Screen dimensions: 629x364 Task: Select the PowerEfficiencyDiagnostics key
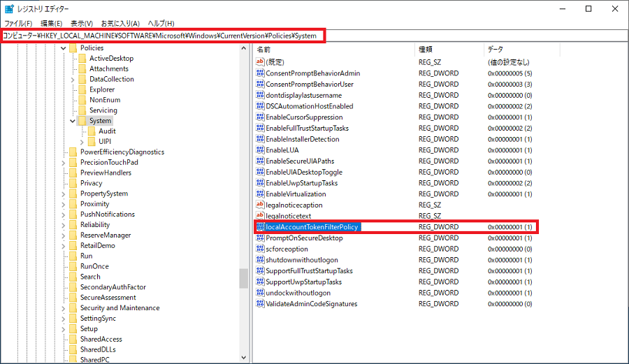click(x=122, y=152)
